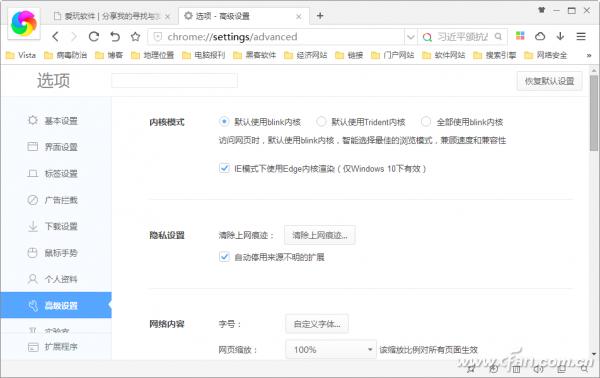Click the 习近平 search box in toolbar

click(462, 36)
